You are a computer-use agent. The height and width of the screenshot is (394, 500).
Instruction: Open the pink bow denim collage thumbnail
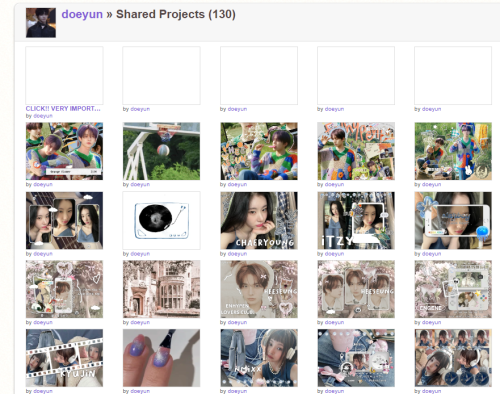[x=356, y=358]
